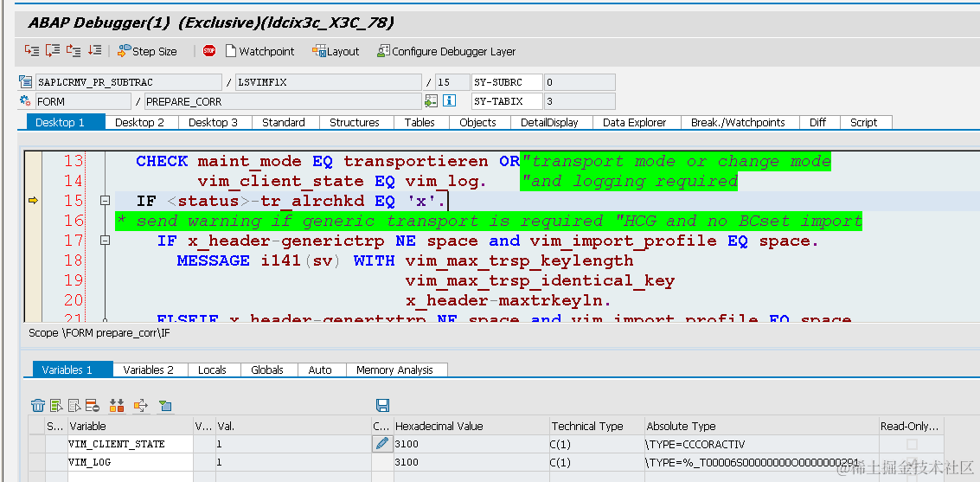Click the Single Step (step into) icon
Viewport: 980px width, 482px height.
coord(31,50)
